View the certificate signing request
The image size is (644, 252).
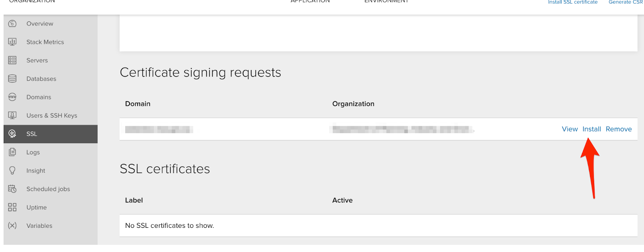(570, 129)
